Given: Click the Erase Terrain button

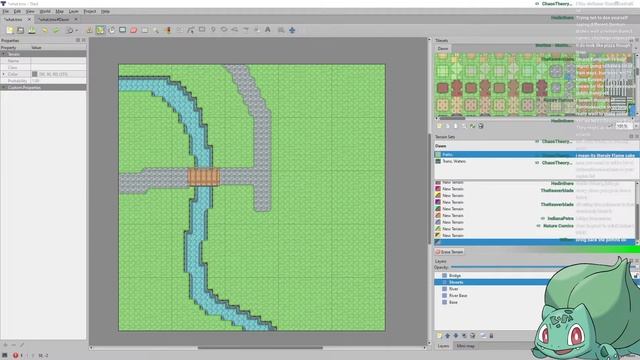Looking at the screenshot, I should (x=449, y=252).
